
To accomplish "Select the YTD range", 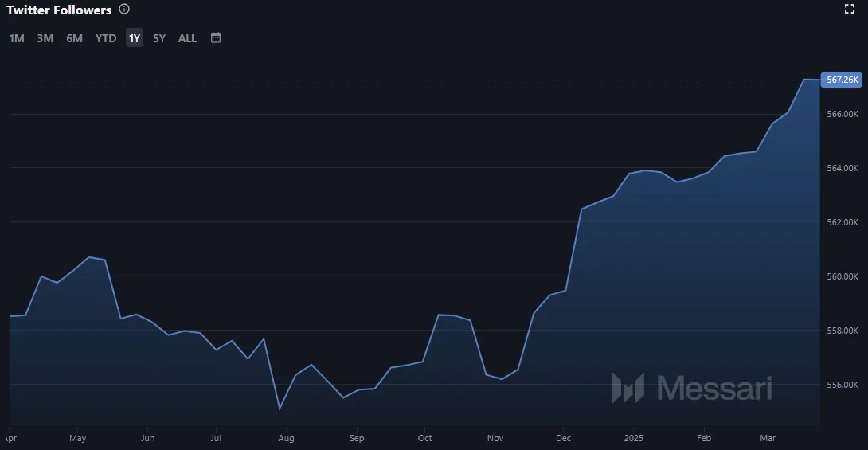I will 105,38.
